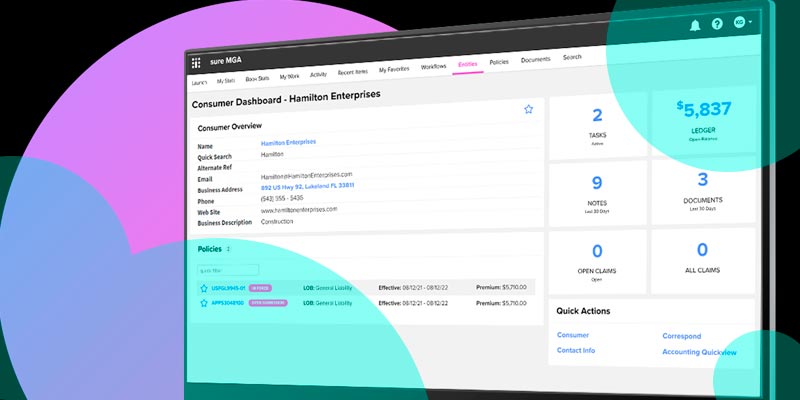Open business address 892 US Hwy 92 link

coord(307,187)
